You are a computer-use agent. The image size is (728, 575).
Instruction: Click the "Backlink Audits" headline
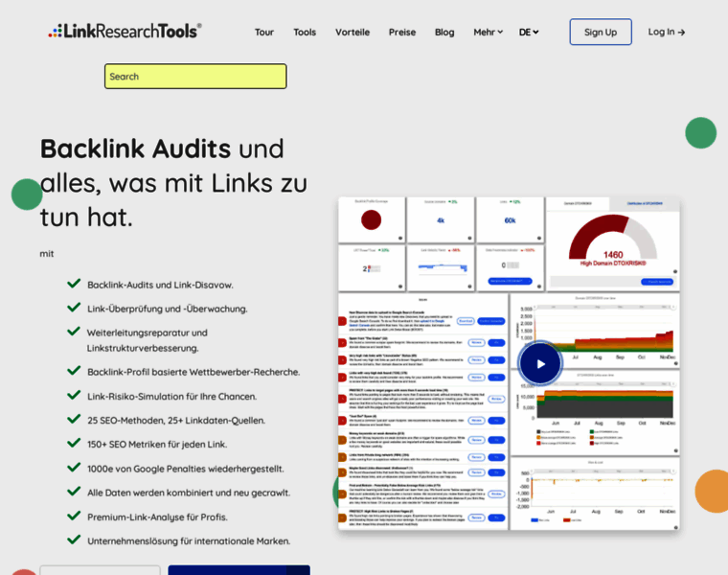pyautogui.click(x=135, y=149)
